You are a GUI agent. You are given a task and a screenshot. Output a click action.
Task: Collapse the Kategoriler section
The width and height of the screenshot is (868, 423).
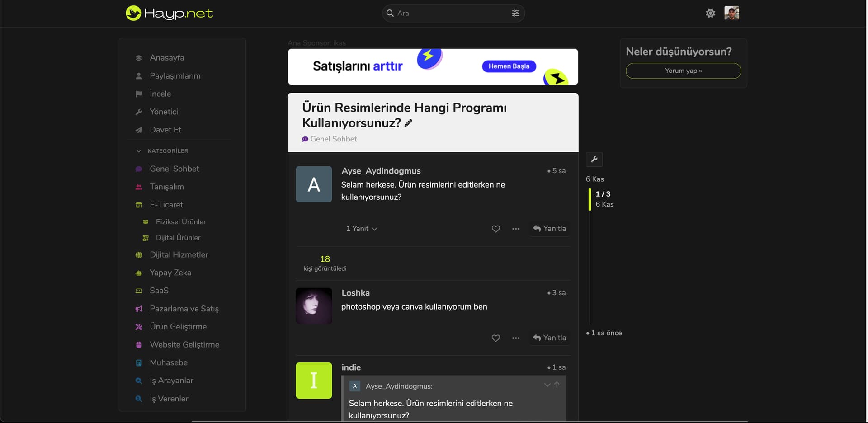(x=139, y=151)
